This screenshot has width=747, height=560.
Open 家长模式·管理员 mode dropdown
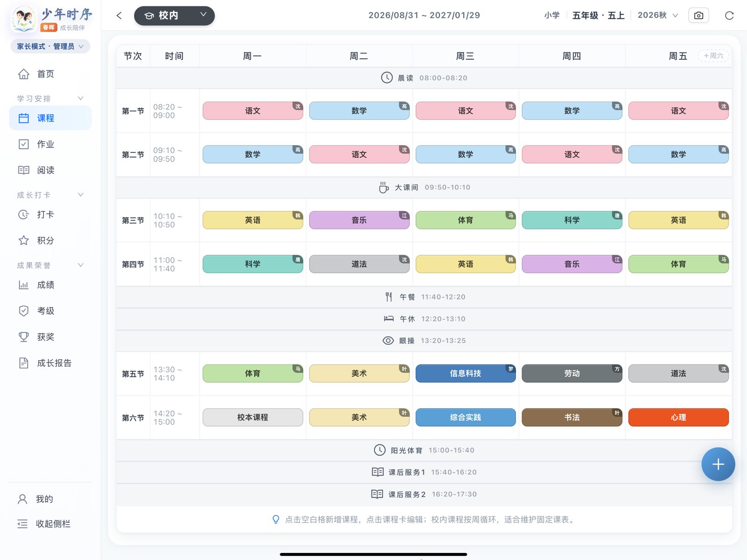[x=50, y=46]
